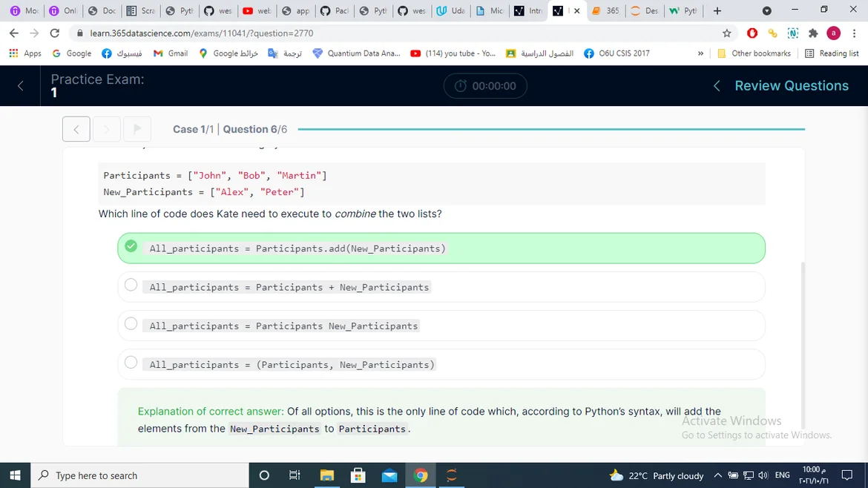Select the Participants New_Participants option
The height and width of the screenshot is (488, 868).
pyautogui.click(x=131, y=325)
